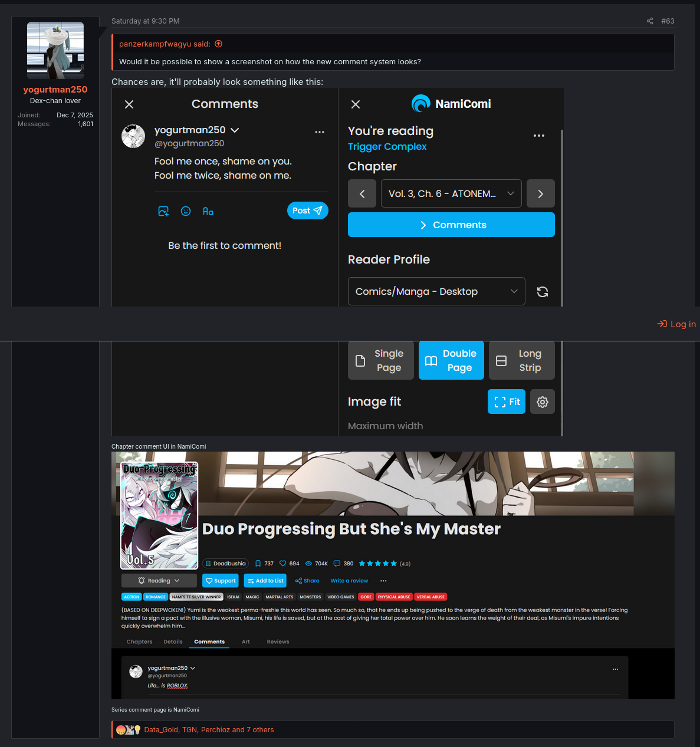Screen dimensions: 700x747
Task: Open the Comics/Manga - Desktop profile dropdown
Action: point(436,291)
